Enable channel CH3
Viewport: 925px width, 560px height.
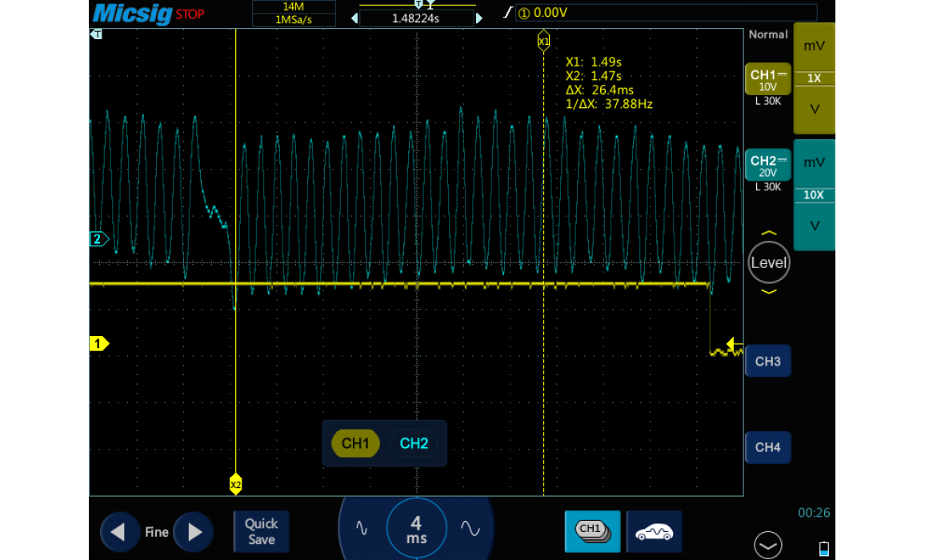[767, 362]
